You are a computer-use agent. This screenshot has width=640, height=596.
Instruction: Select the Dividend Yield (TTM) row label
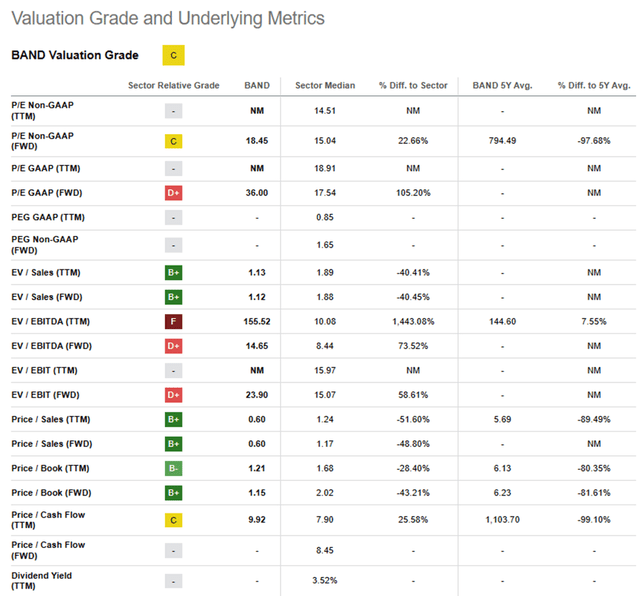(42, 580)
